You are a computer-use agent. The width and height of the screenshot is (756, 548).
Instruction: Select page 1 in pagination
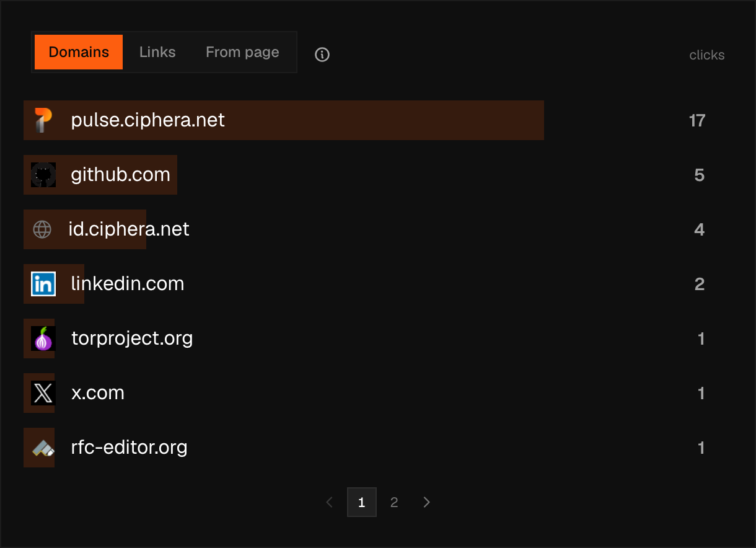pyautogui.click(x=362, y=502)
